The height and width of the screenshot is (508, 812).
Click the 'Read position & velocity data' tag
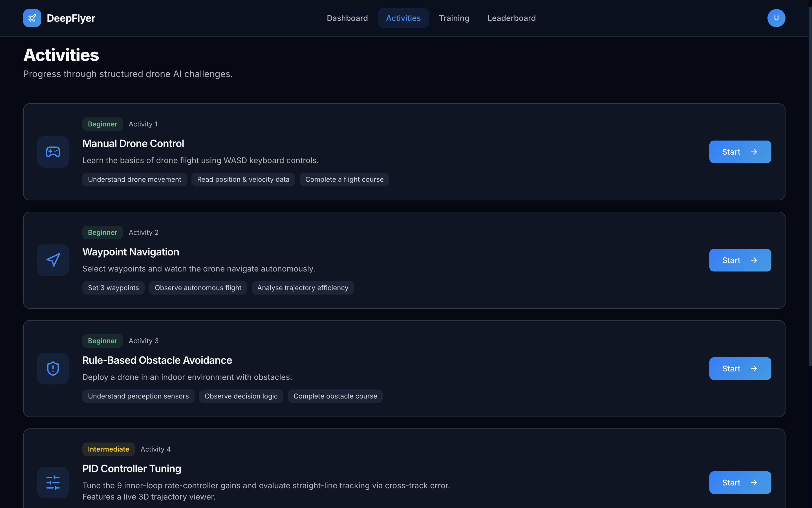(x=243, y=179)
